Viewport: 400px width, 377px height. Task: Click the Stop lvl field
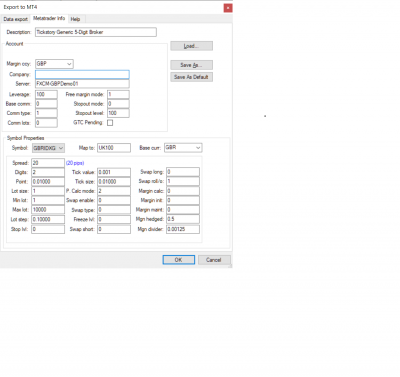click(x=48, y=229)
